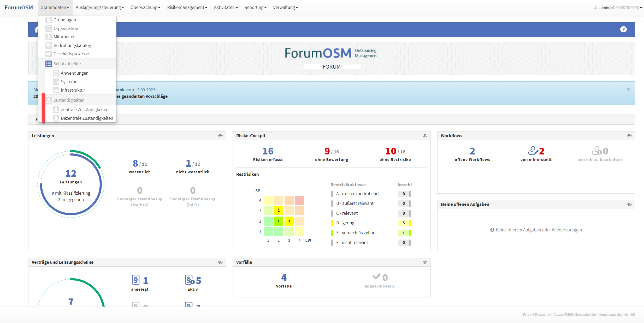Dismiss the blue notification banner
The image size is (644, 323).
pos(628,89)
